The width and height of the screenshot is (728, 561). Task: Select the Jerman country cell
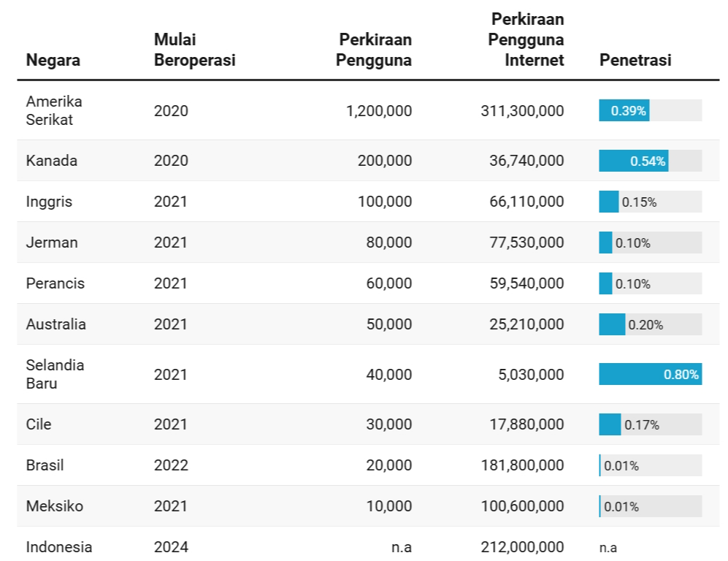coord(52,243)
